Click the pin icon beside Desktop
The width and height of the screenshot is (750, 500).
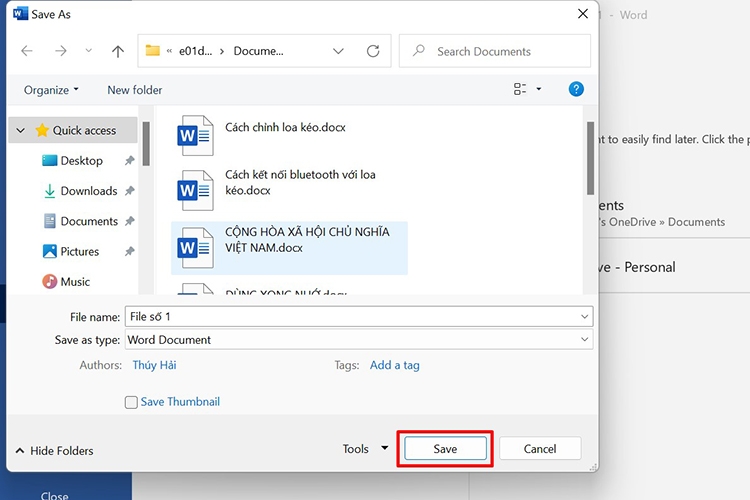click(x=130, y=161)
